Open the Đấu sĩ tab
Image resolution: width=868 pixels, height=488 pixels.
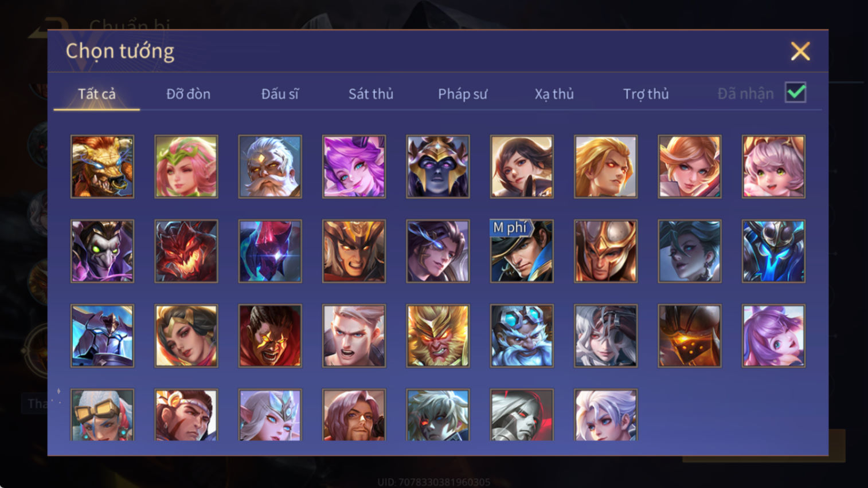pyautogui.click(x=280, y=94)
